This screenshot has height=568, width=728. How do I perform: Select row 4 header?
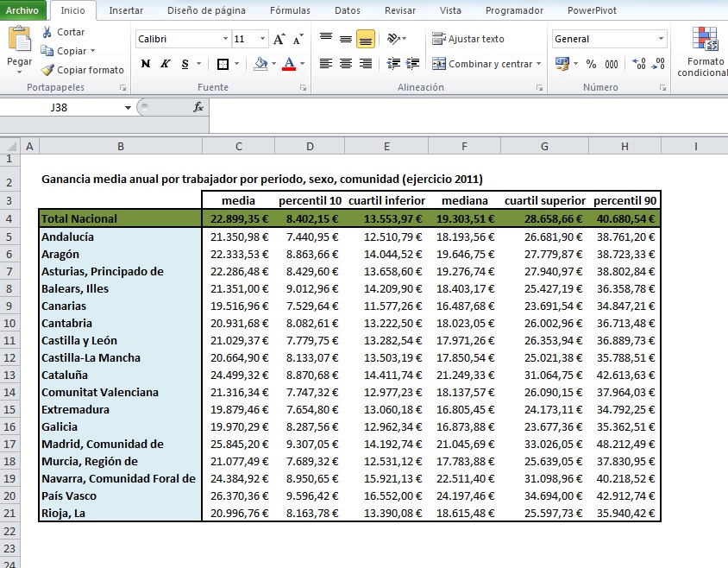[x=9, y=218]
